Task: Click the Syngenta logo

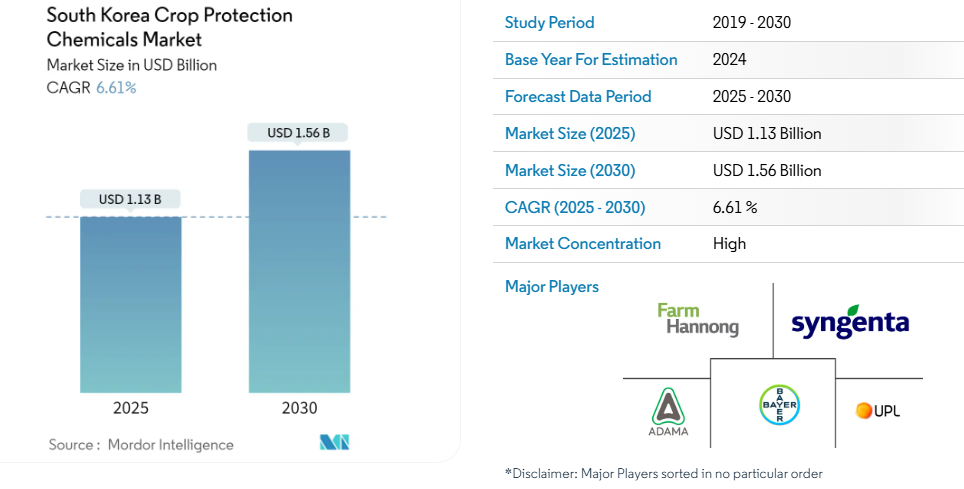Action: coord(849,322)
